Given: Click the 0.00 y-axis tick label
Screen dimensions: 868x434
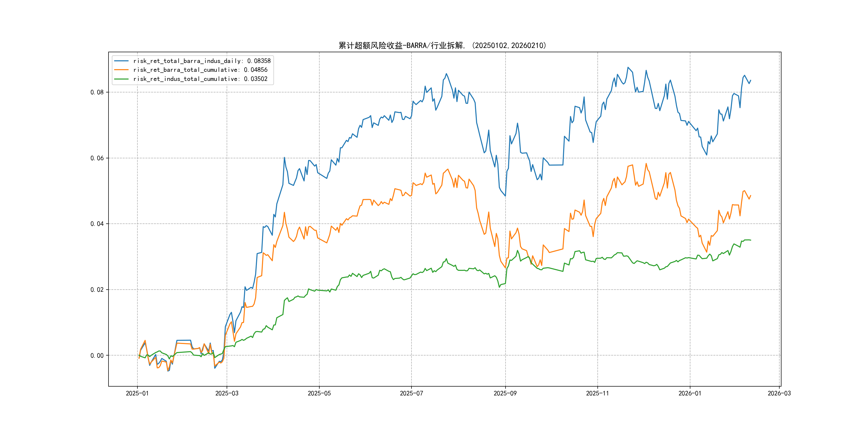Looking at the screenshot, I should (x=97, y=356).
